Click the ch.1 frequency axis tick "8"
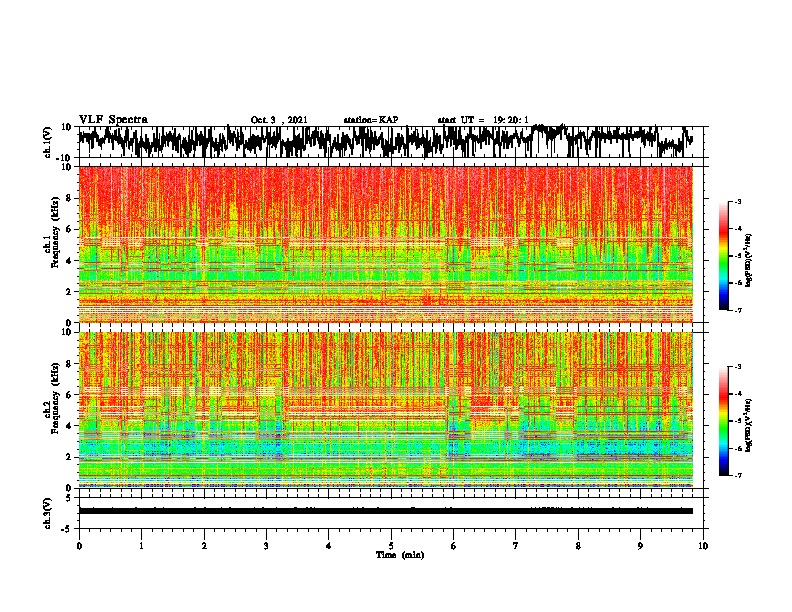This screenshot has height=612, width=792. pyautogui.click(x=70, y=198)
